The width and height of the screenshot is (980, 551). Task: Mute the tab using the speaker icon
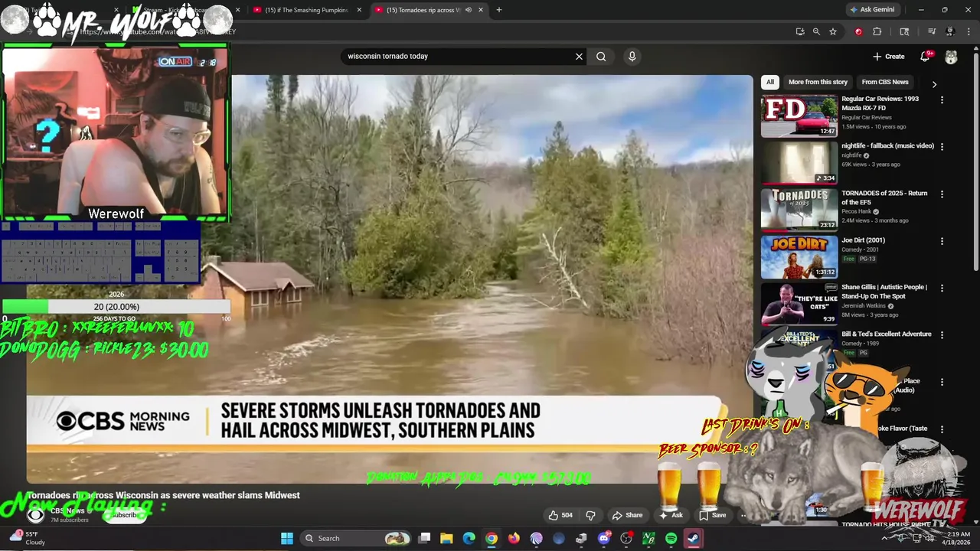(468, 10)
